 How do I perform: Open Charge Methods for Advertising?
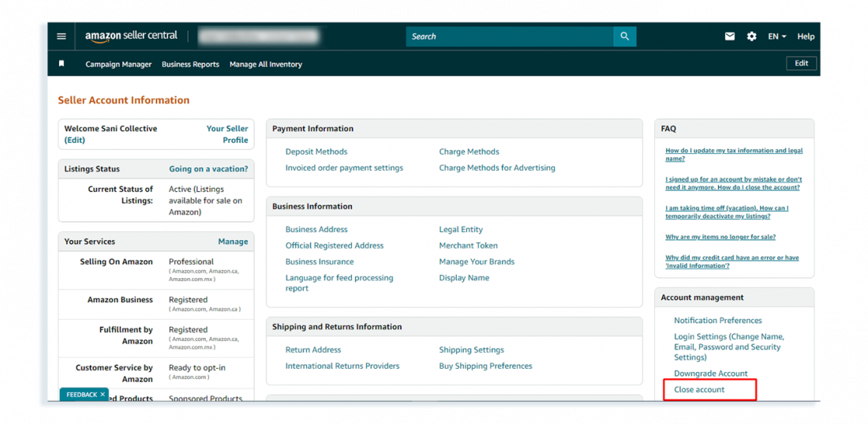tap(497, 168)
